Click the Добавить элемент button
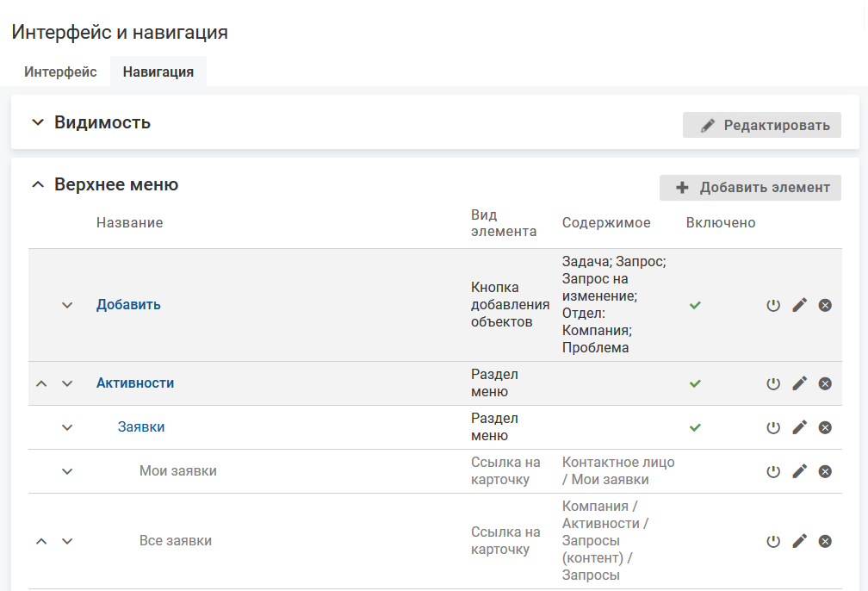 pyautogui.click(x=750, y=188)
